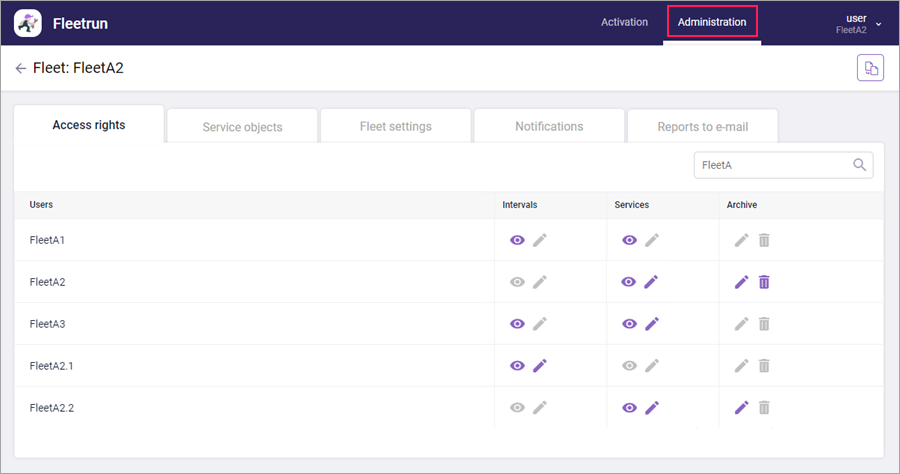This screenshot has height=474, width=900.
Task: Enable Archive edit pencil for FleetA2.1
Action: (x=742, y=366)
